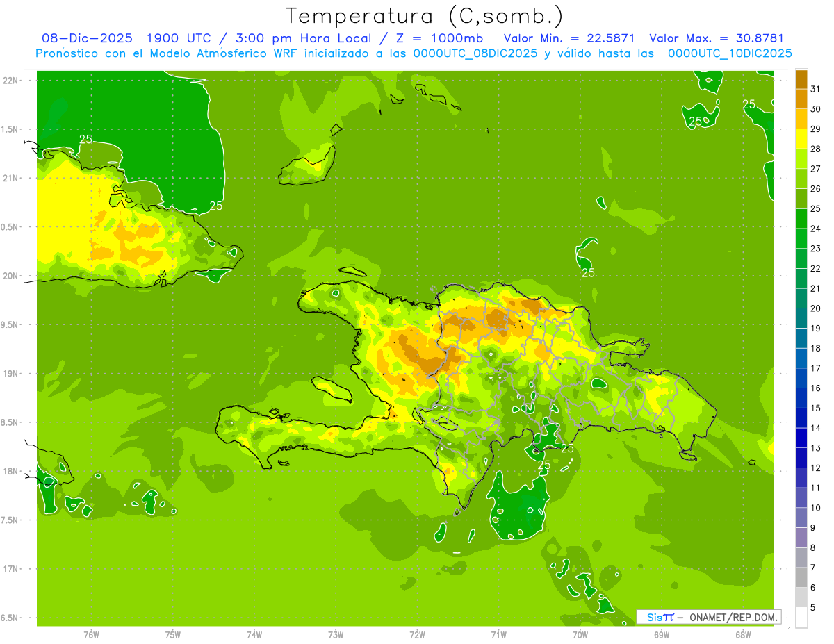Pick the yellow swatch between 28 and 29

point(801,139)
